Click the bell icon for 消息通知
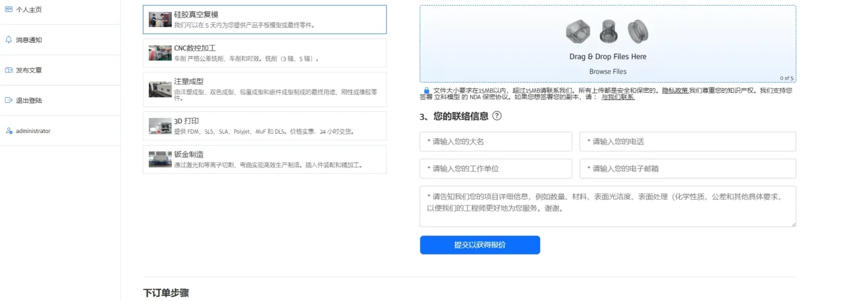Viewport: 868px width, 301px height. (8, 40)
